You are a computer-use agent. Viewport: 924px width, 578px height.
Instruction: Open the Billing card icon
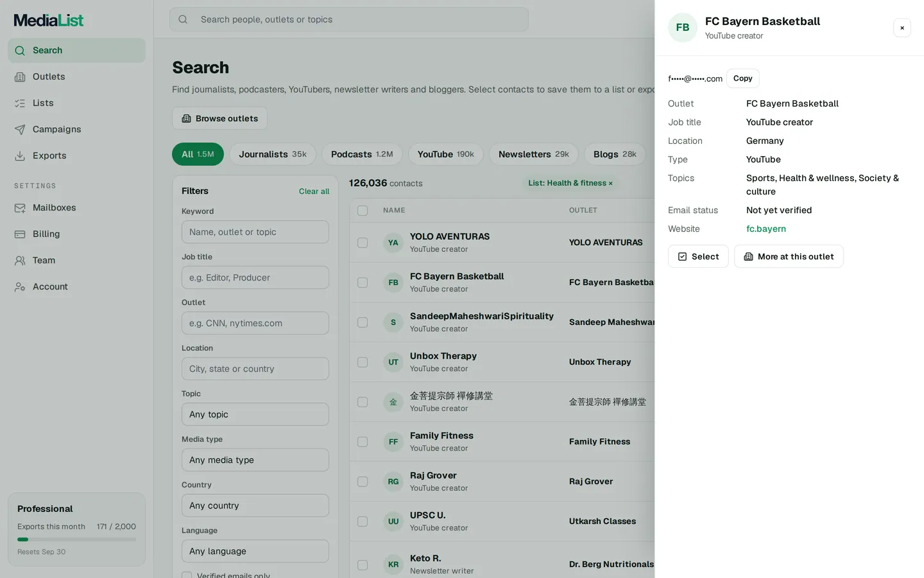click(20, 234)
